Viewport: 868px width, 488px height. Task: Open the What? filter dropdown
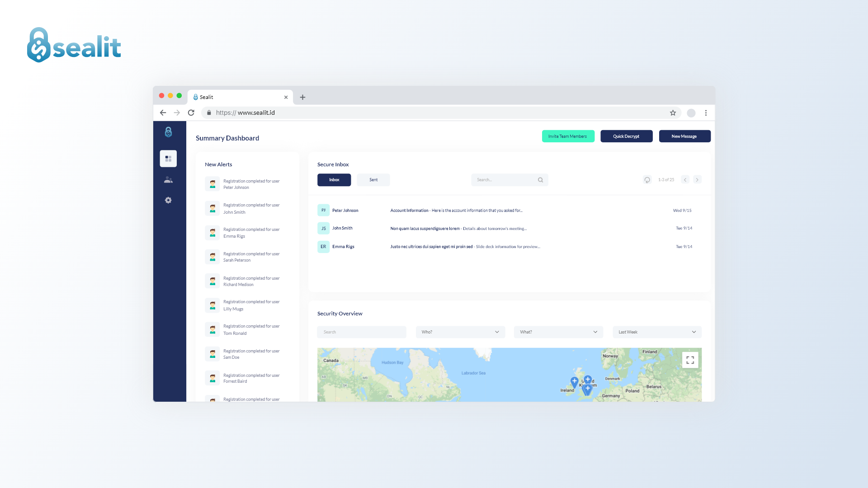point(558,332)
